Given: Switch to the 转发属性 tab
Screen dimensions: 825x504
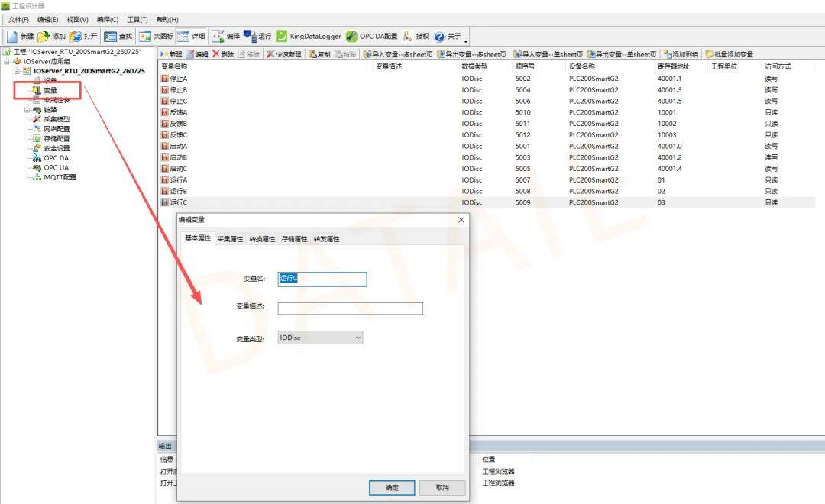Looking at the screenshot, I should tap(326, 239).
